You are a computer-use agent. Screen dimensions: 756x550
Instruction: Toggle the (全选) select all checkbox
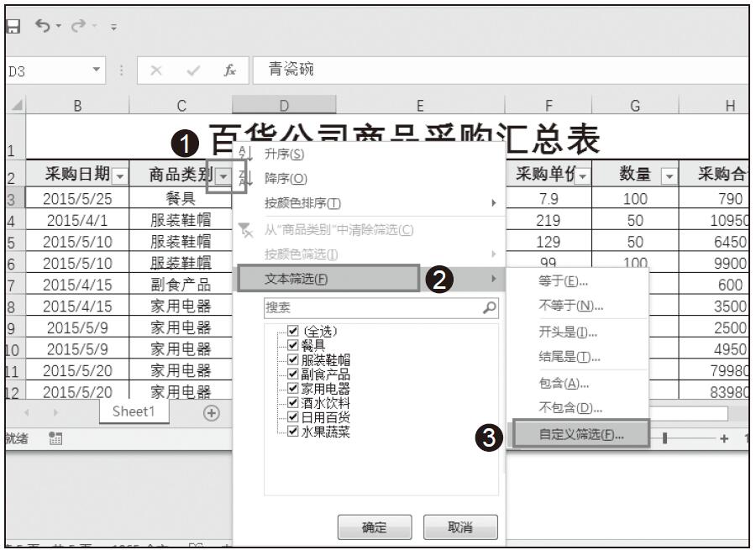[292, 331]
